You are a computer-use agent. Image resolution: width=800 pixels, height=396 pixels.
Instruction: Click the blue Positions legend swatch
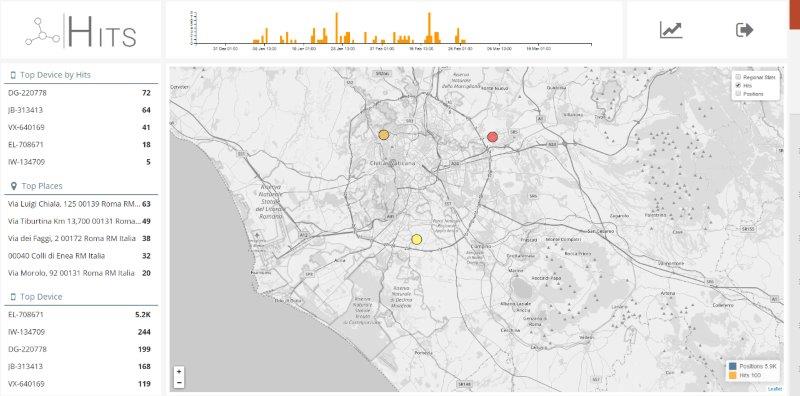(x=733, y=366)
